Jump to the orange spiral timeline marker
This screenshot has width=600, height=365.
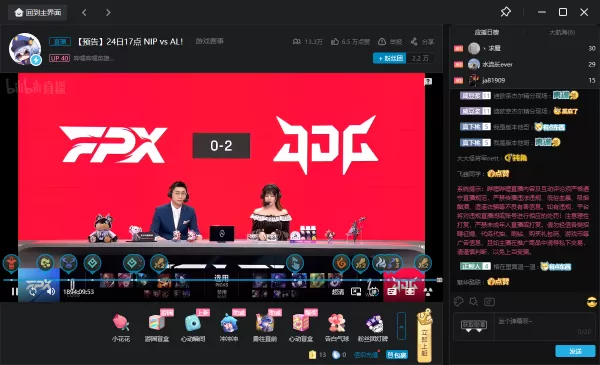[341, 263]
